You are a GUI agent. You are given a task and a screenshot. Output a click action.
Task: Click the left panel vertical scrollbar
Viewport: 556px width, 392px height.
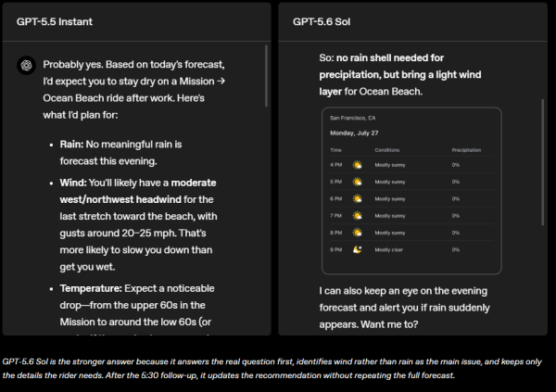pyautogui.click(x=266, y=76)
